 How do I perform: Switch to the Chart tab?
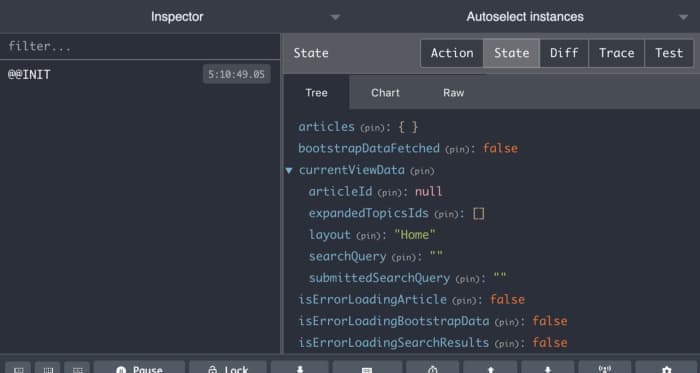tap(385, 93)
